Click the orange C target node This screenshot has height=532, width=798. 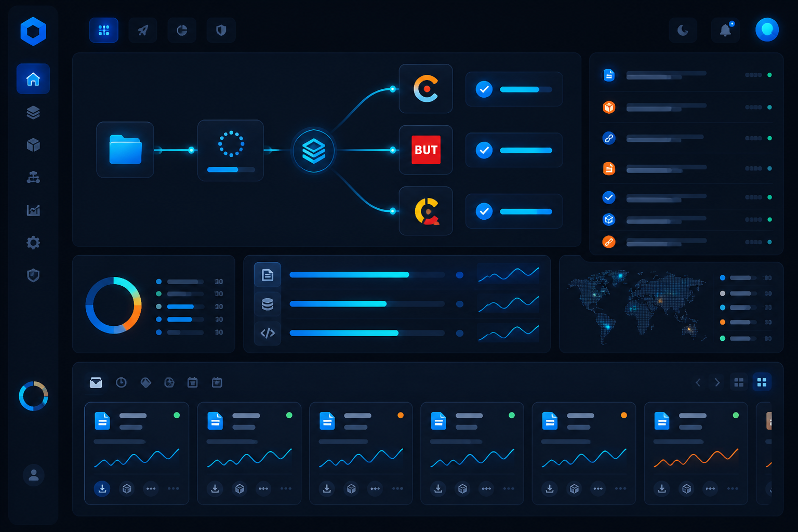pos(426,89)
